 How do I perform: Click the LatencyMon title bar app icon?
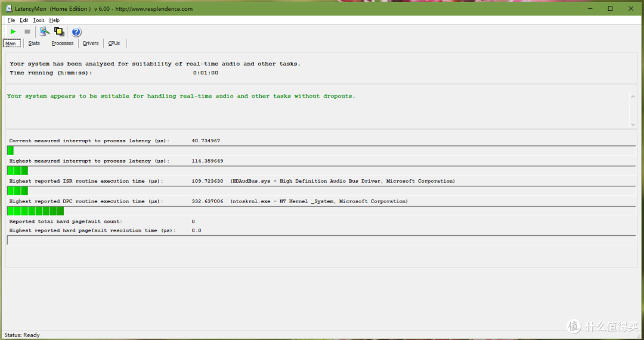point(8,8)
